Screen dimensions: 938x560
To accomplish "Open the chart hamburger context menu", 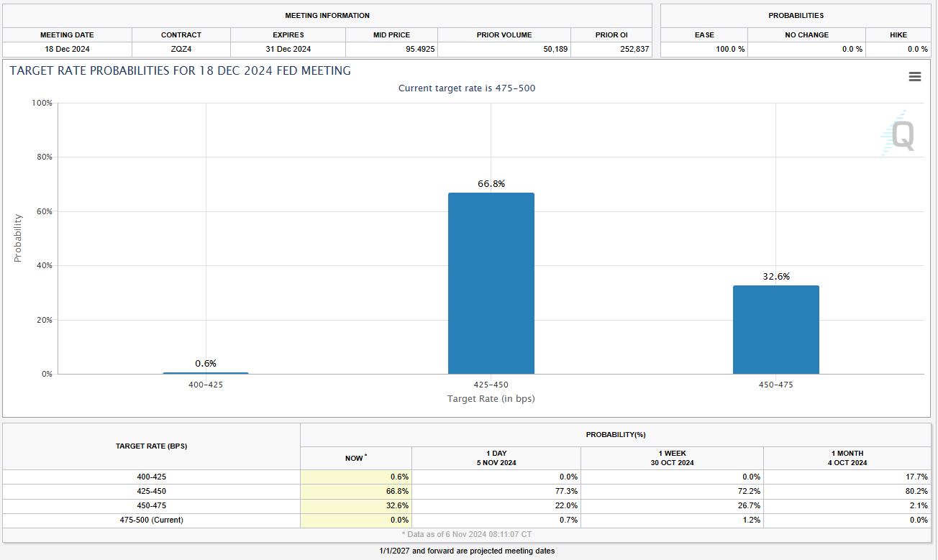I will click(x=914, y=77).
